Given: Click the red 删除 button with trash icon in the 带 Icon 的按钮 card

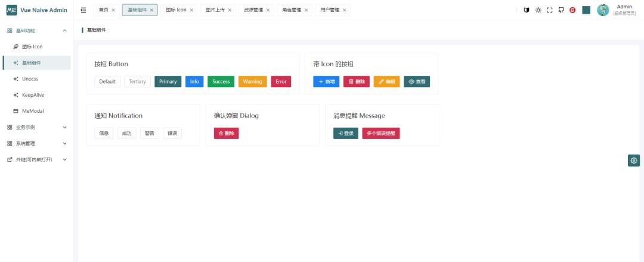Looking at the screenshot, I should click(357, 81).
